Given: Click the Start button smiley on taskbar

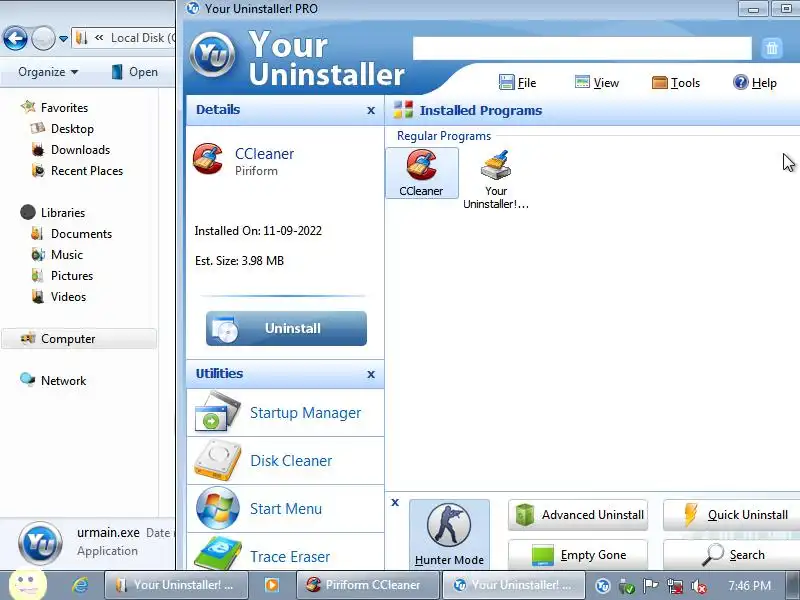Looking at the screenshot, I should pyautogui.click(x=28, y=584).
